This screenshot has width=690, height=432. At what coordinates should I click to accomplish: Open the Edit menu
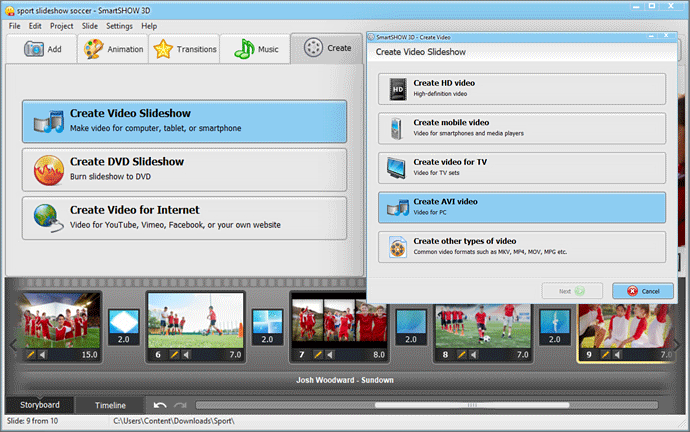point(35,26)
